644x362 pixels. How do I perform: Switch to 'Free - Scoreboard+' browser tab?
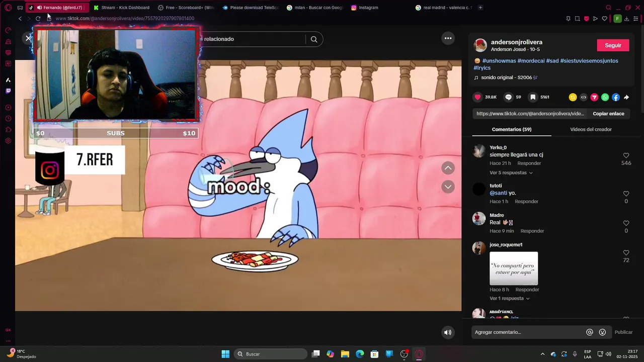click(186, 8)
